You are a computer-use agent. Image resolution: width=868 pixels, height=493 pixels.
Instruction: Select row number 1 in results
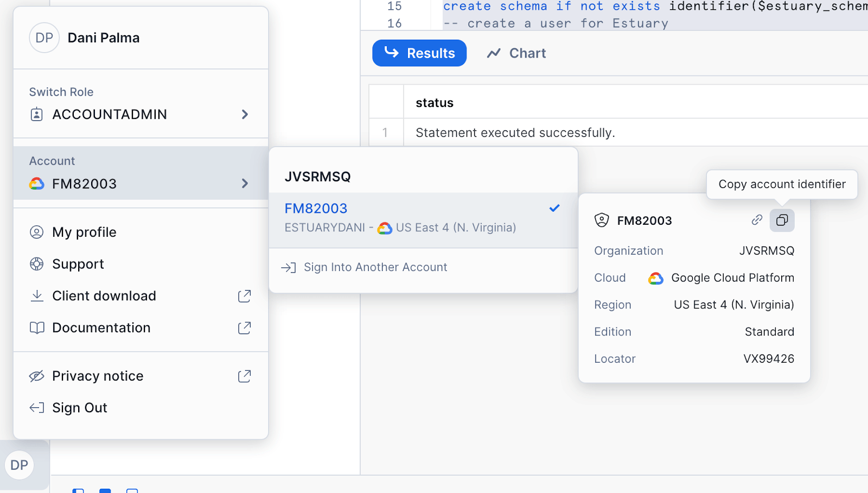coord(386,132)
